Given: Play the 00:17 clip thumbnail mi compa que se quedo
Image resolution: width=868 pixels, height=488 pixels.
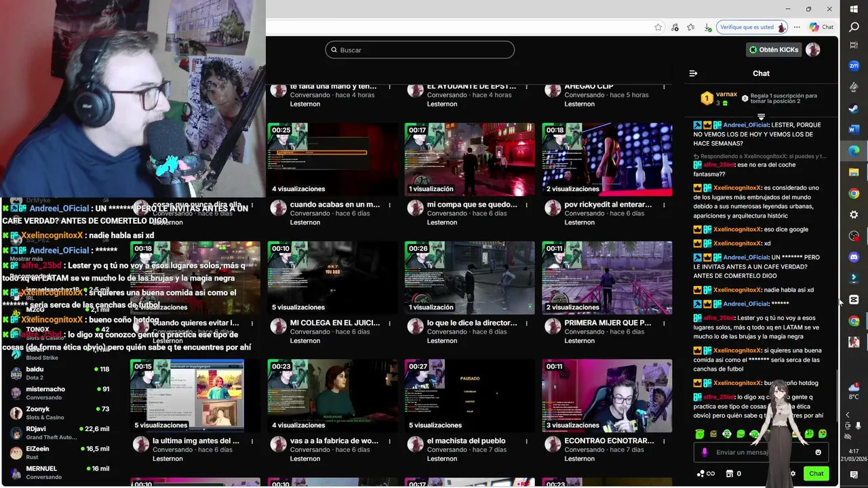Looking at the screenshot, I should tap(469, 159).
